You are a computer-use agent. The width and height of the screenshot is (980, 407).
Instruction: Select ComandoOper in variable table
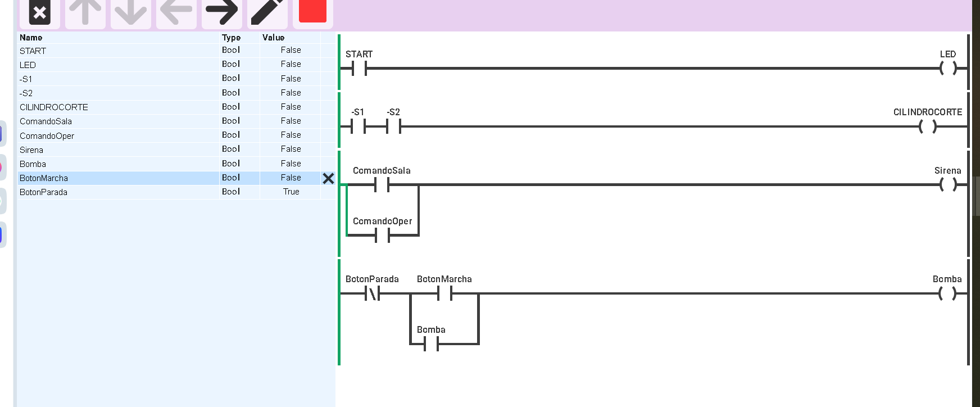click(47, 136)
